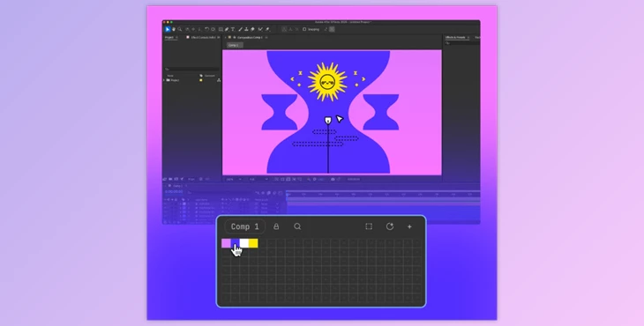Select the arrow Selection tool in After Effects
The image size is (644, 326).
coord(167,29)
